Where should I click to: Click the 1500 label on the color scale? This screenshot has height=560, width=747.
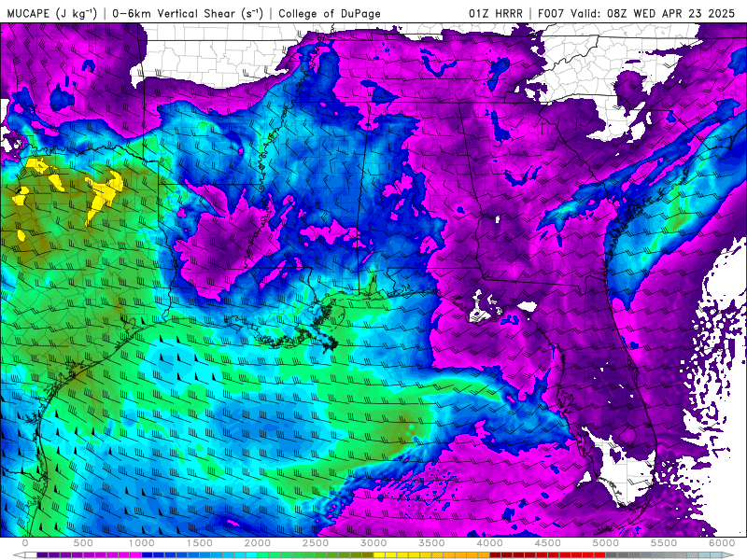(x=200, y=543)
